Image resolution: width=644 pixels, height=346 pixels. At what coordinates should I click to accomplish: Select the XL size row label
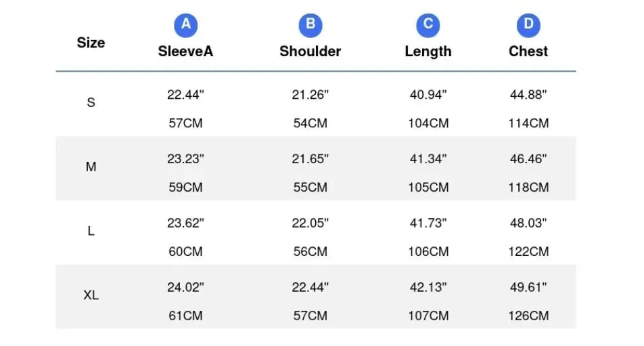(x=91, y=295)
